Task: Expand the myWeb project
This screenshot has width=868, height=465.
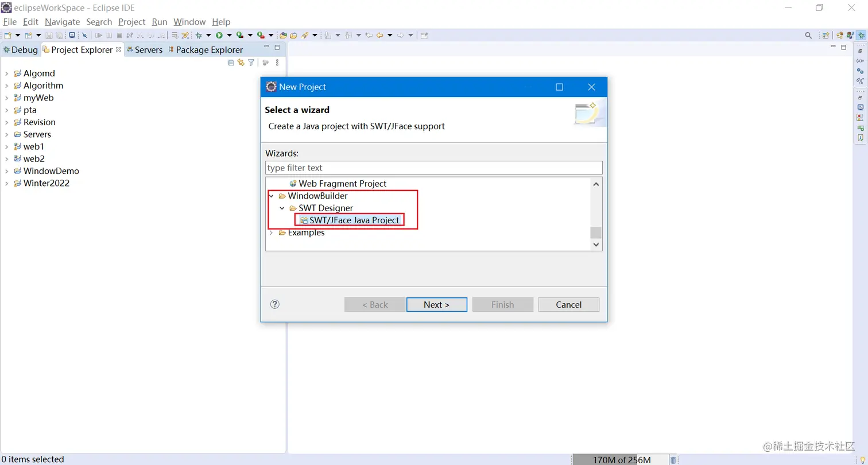Action: pos(6,98)
